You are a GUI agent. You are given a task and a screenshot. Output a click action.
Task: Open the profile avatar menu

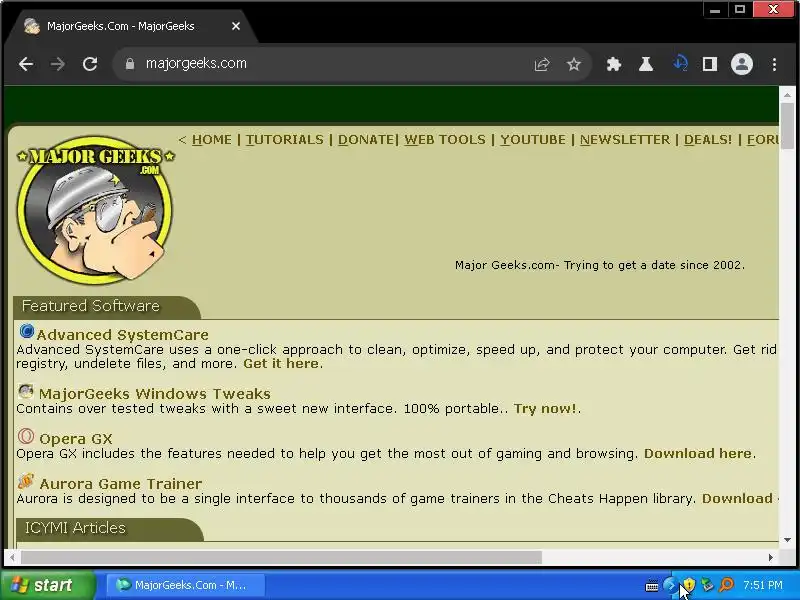[x=742, y=64]
